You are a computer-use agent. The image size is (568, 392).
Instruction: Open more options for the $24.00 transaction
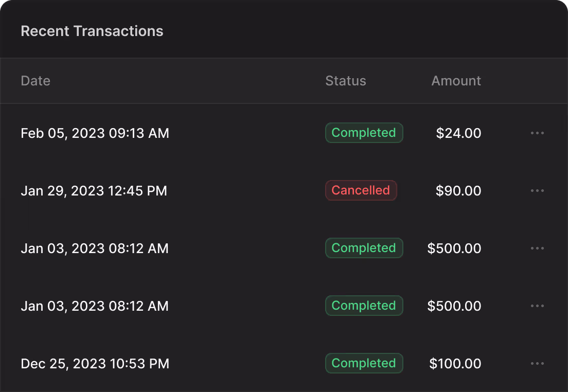pyautogui.click(x=537, y=133)
